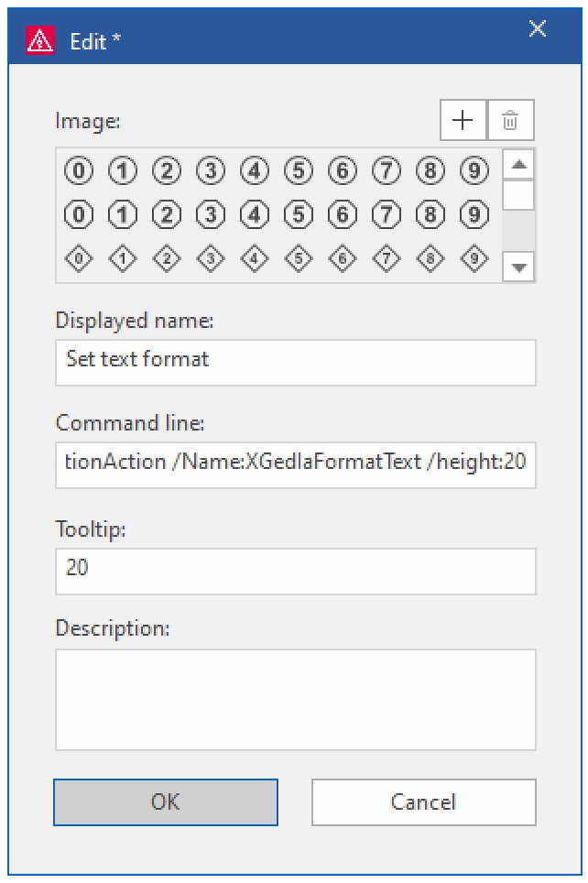
Task: Pick the circled 5 icon in first row
Action: click(299, 170)
